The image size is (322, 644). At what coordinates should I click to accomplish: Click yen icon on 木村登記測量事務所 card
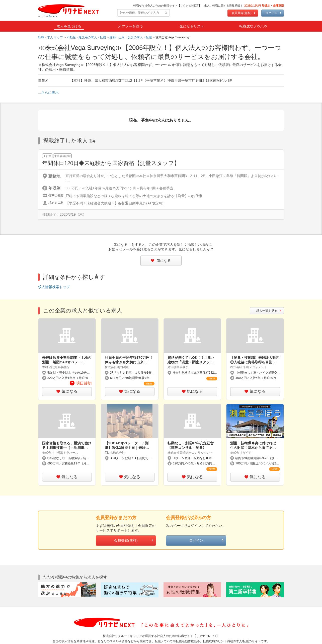(x=44, y=378)
